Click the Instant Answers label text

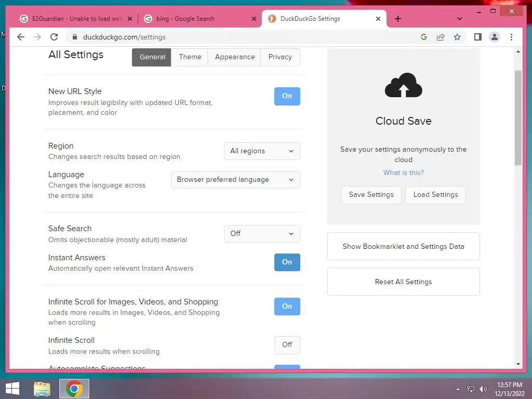click(x=77, y=258)
